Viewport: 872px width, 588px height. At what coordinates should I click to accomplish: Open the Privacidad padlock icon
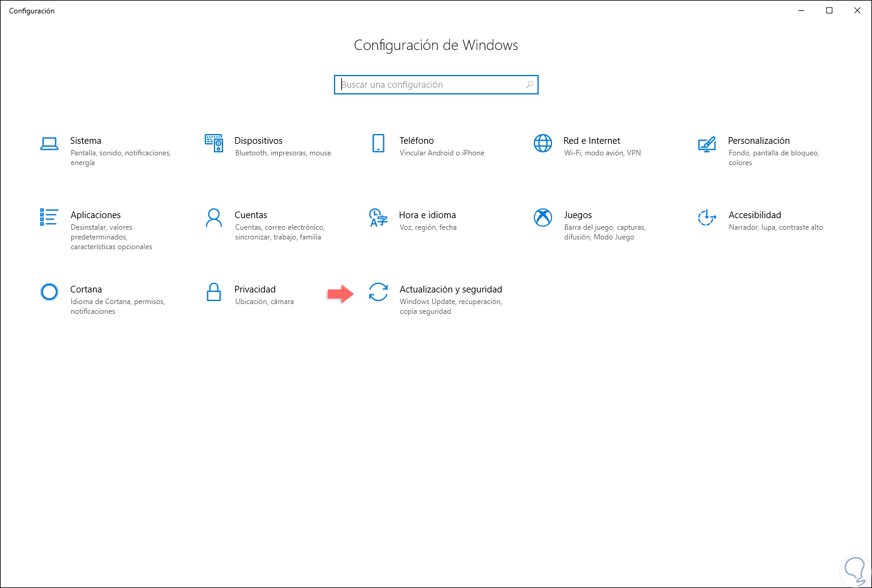[x=214, y=292]
